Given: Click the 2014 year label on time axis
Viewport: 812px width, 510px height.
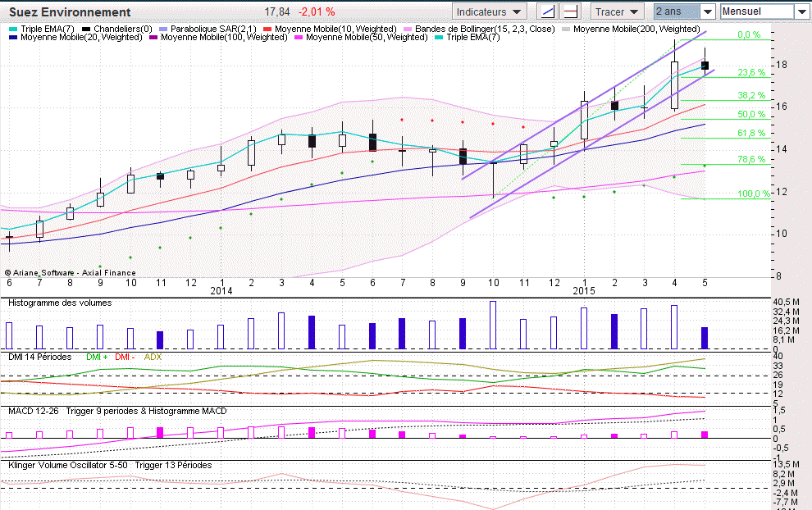Looking at the screenshot, I should tap(221, 291).
